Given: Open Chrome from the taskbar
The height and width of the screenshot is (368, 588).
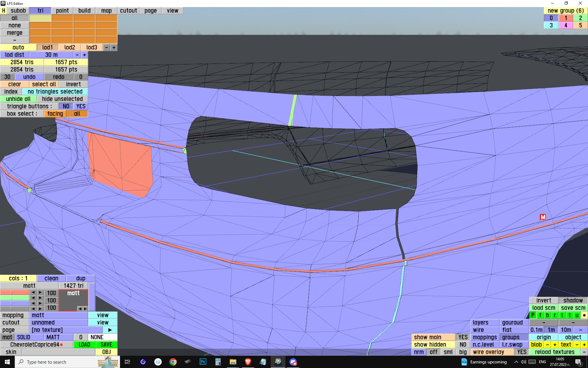Looking at the screenshot, I should pos(173,362).
